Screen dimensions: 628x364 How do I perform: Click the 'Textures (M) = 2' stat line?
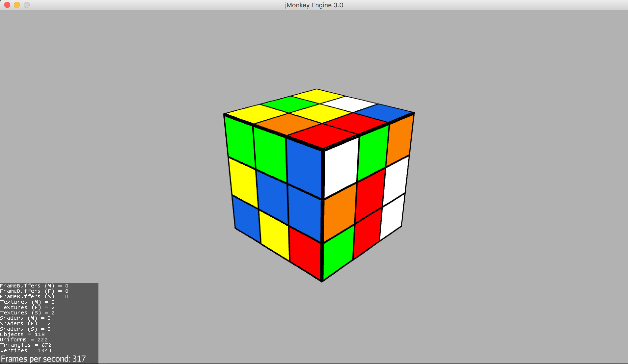click(x=27, y=302)
